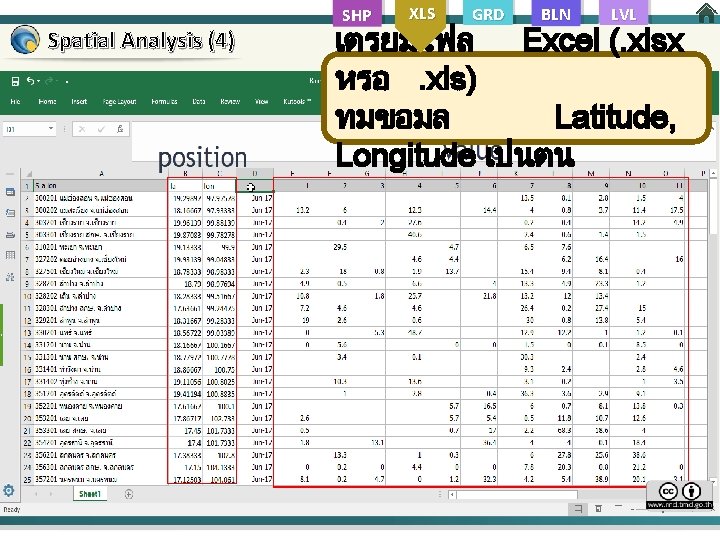Click the previous-sheet navigation arrow
The width and height of the screenshot is (720, 540).
click(x=36, y=494)
